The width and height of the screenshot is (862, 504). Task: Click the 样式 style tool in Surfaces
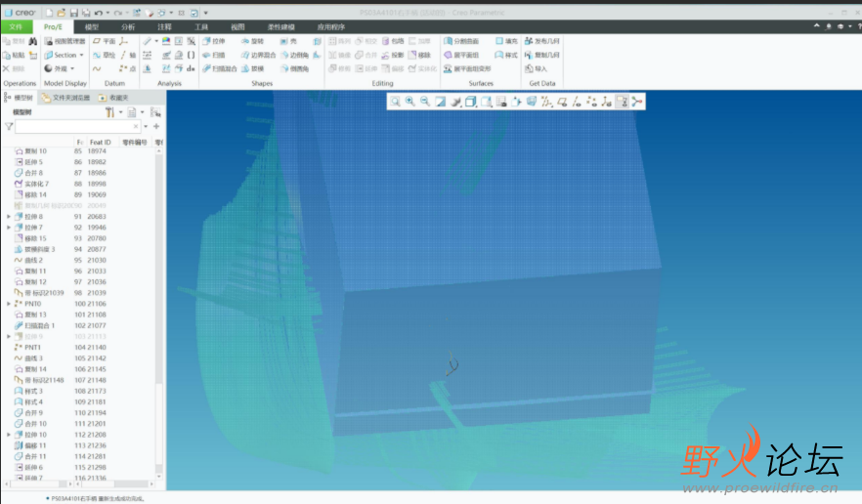click(506, 55)
